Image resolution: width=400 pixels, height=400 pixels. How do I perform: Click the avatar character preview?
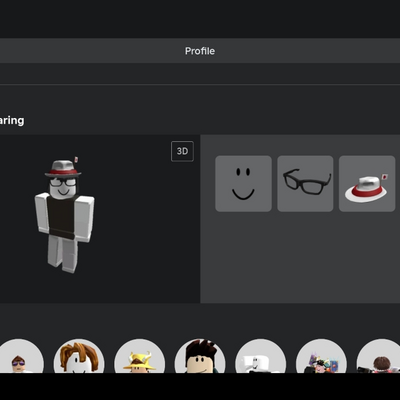64,215
